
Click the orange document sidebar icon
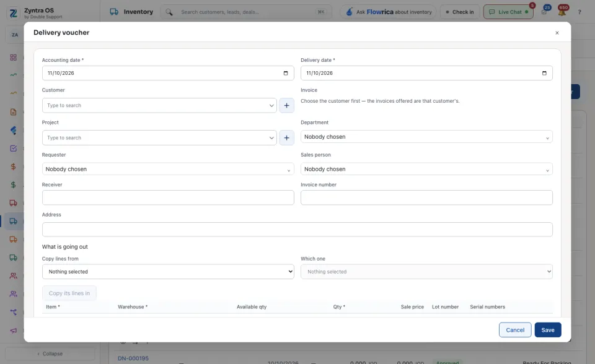pos(13,112)
